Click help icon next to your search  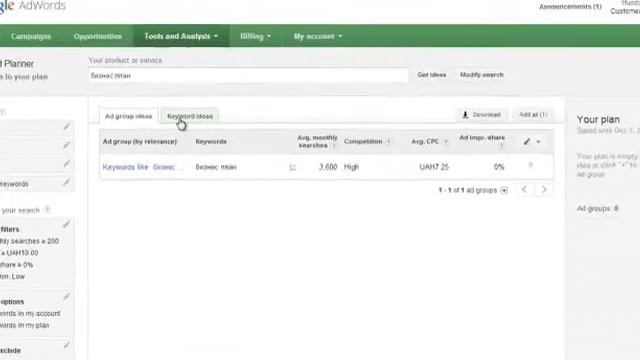47,210
